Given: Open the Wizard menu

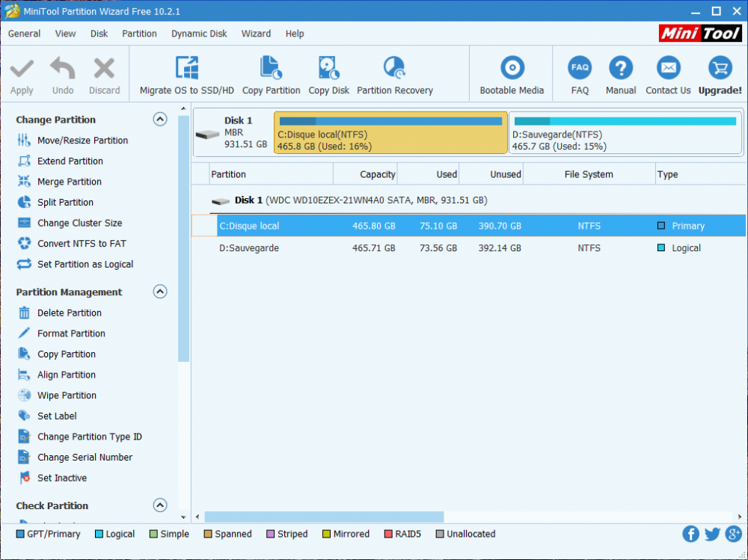Looking at the screenshot, I should click(x=256, y=34).
